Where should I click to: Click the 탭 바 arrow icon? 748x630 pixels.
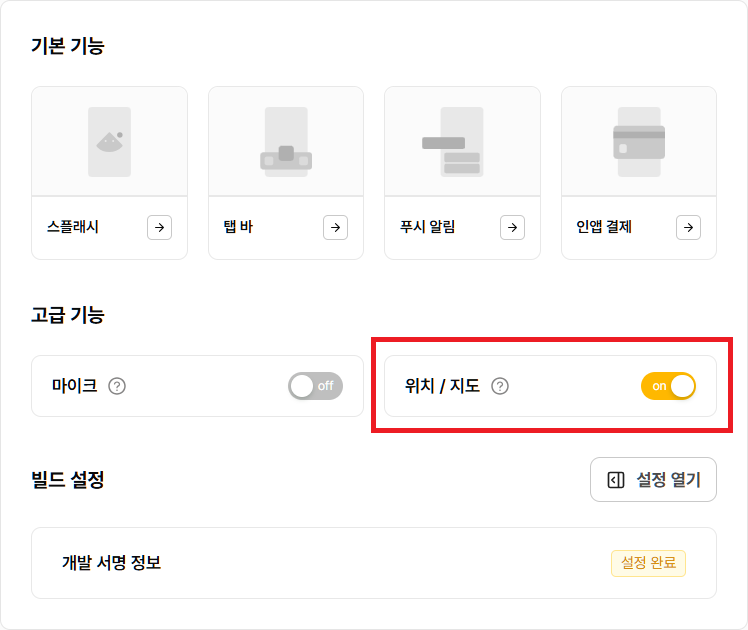335,227
